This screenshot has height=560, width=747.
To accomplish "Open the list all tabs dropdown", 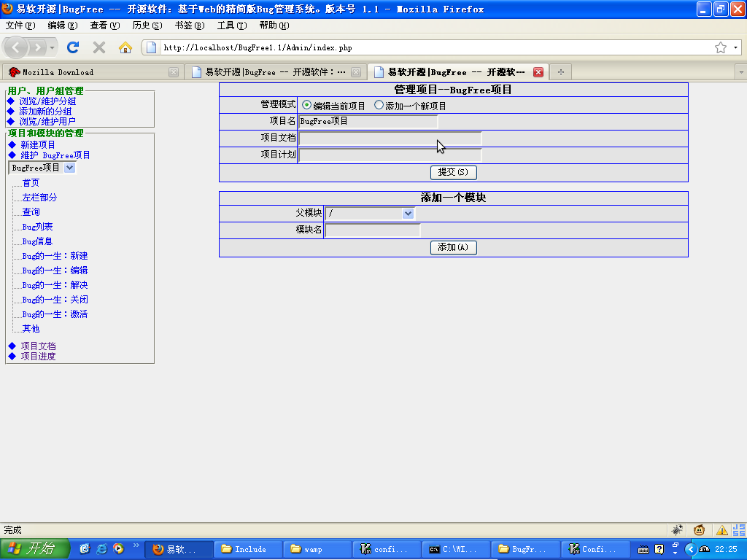I will point(741,72).
